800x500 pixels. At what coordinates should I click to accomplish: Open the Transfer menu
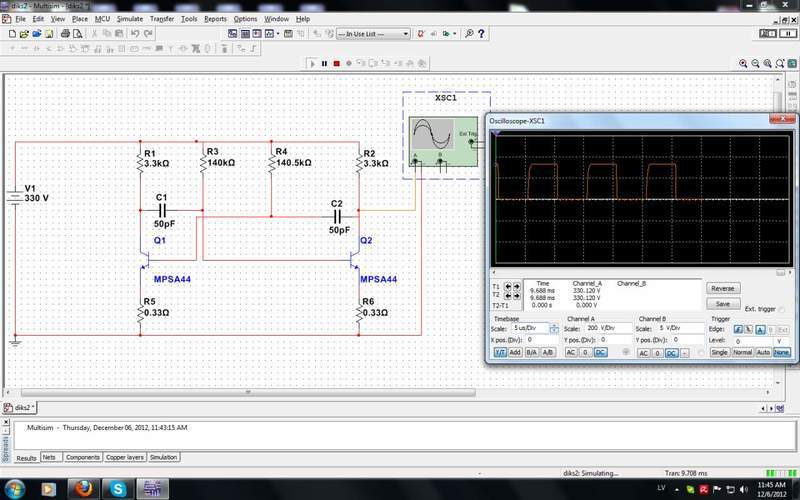(161, 19)
